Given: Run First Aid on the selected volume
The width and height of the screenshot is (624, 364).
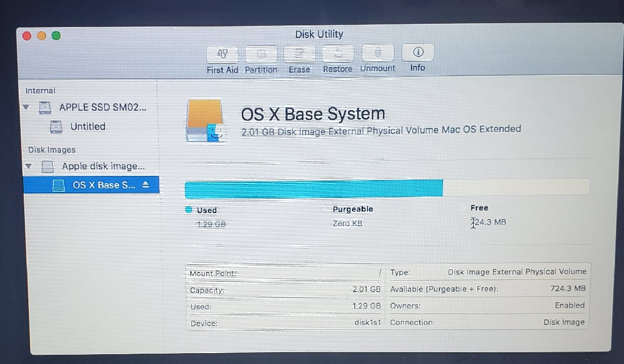Looking at the screenshot, I should 223,54.
